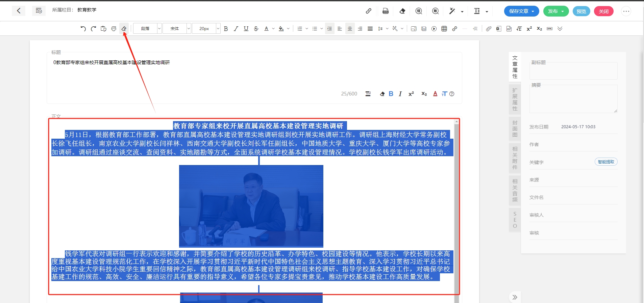Image resolution: width=644 pixels, height=303 pixels.
Task: Click the 预览 preview button
Action: 581,11
